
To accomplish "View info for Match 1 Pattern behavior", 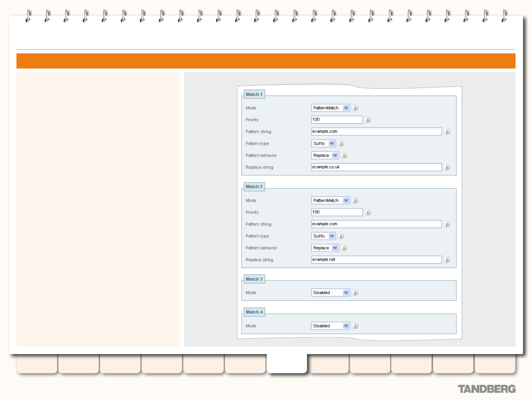I will coord(344,155).
